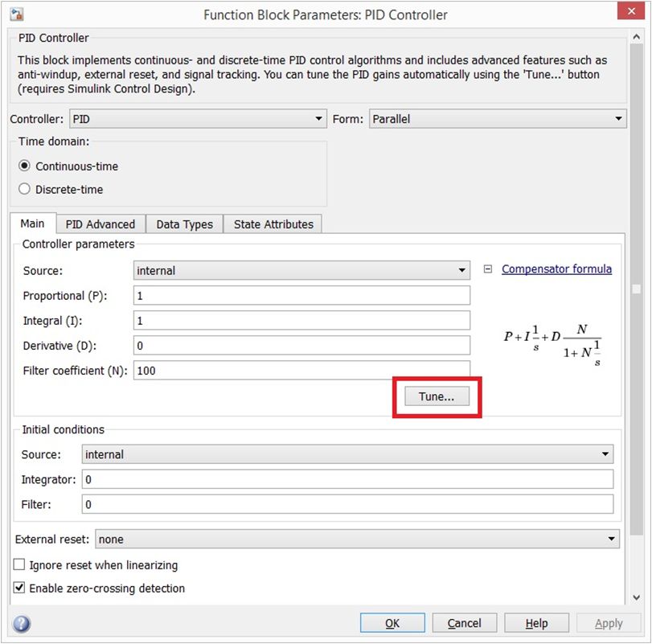Click the OK button
652x644 pixels.
[392, 623]
